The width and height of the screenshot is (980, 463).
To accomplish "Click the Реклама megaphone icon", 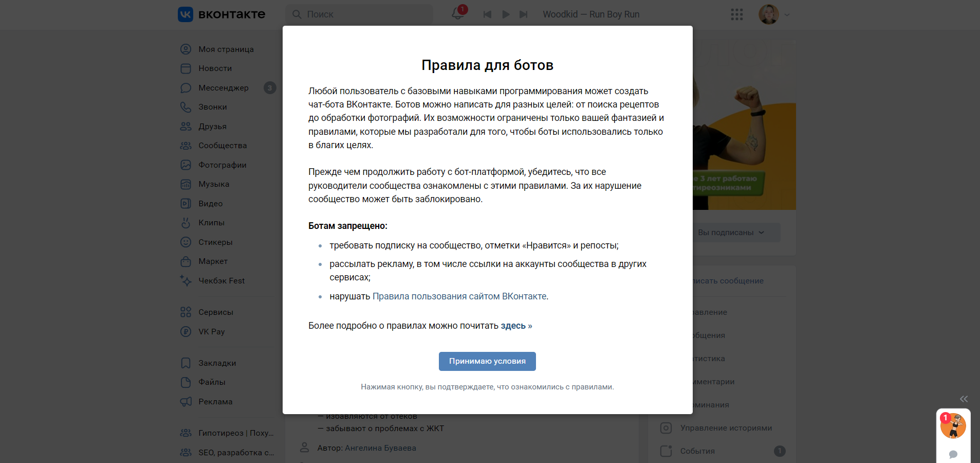I will 186,402.
